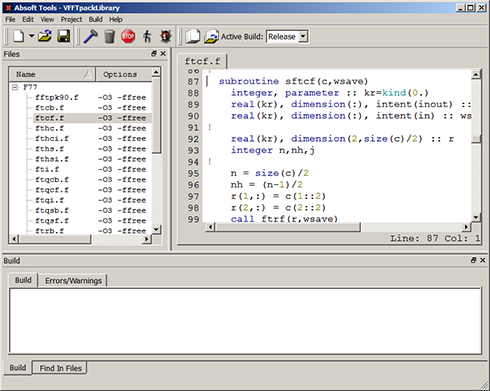Click the editor scroll left arrow
This screenshot has height=391, width=490.
pyautogui.click(x=210, y=227)
